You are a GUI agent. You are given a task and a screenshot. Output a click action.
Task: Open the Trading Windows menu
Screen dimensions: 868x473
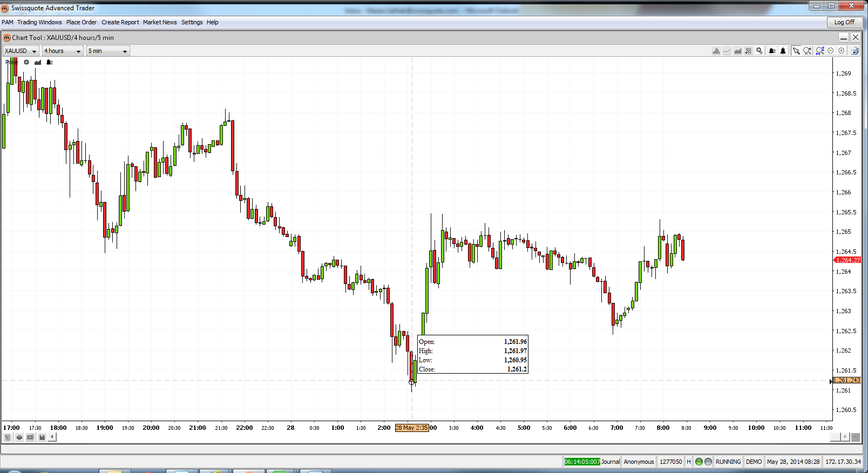point(39,22)
